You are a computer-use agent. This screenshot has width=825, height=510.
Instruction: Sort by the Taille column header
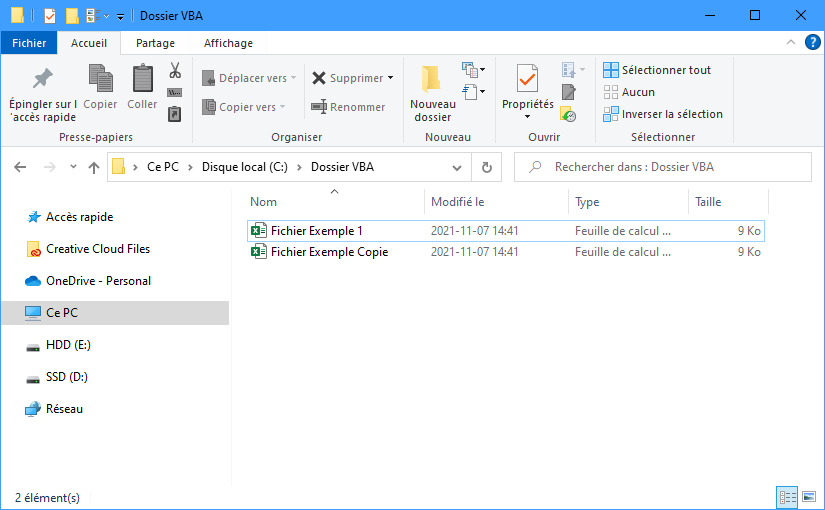tap(728, 202)
